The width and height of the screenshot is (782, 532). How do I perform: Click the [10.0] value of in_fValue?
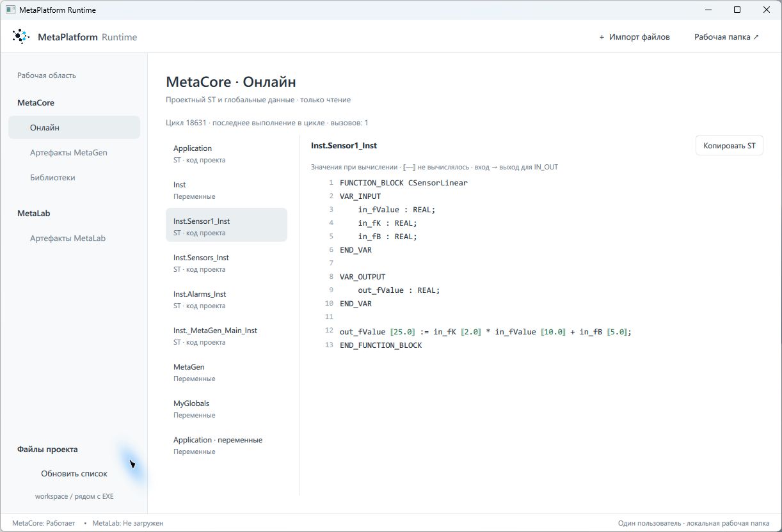click(x=554, y=332)
